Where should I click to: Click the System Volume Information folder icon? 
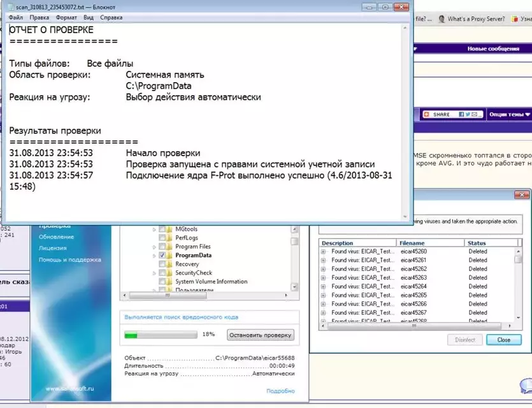click(169, 281)
